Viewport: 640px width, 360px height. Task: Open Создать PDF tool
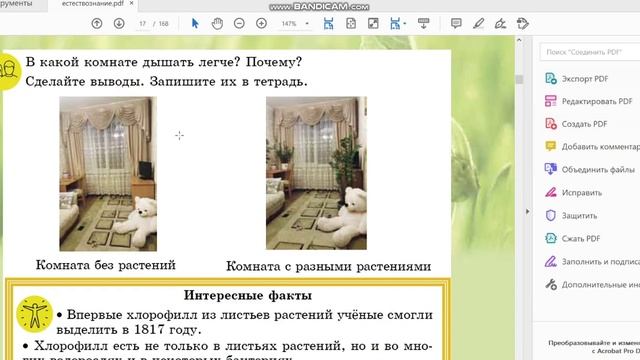click(576, 124)
